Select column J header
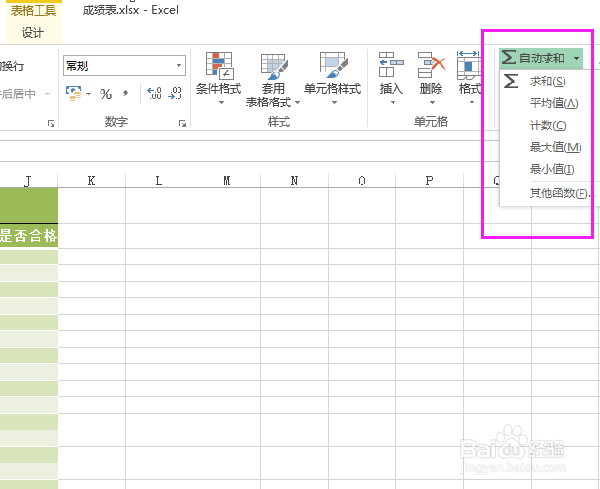 click(29, 181)
